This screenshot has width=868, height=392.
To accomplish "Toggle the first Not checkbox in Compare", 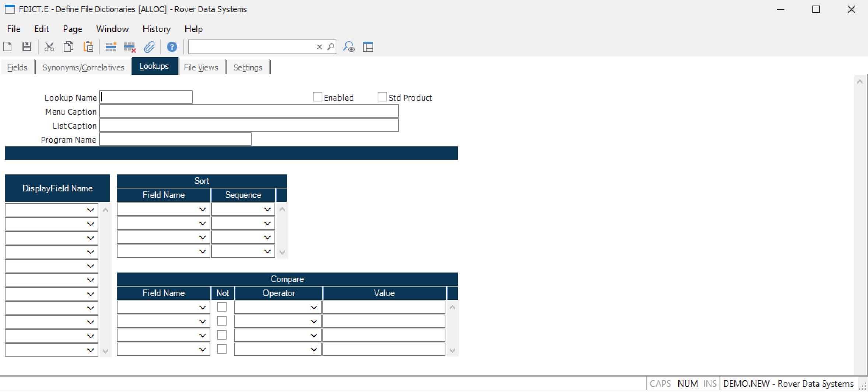I will point(222,307).
